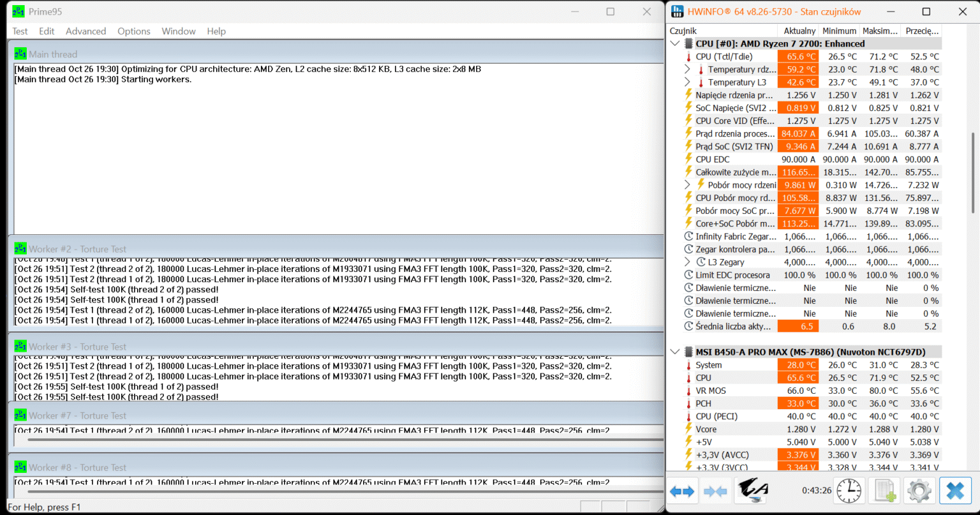Open the Options menu in Prime95
The width and height of the screenshot is (980, 515).
coord(133,31)
